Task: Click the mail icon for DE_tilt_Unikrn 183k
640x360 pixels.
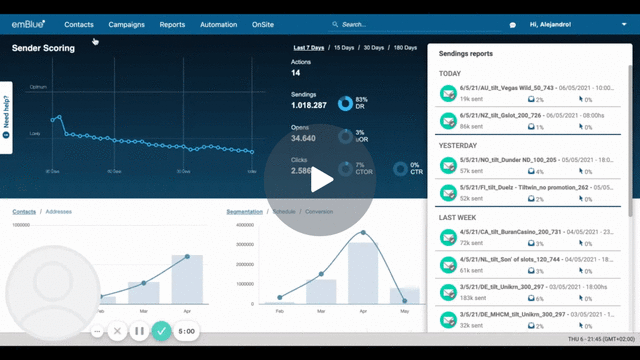Action: (x=448, y=293)
